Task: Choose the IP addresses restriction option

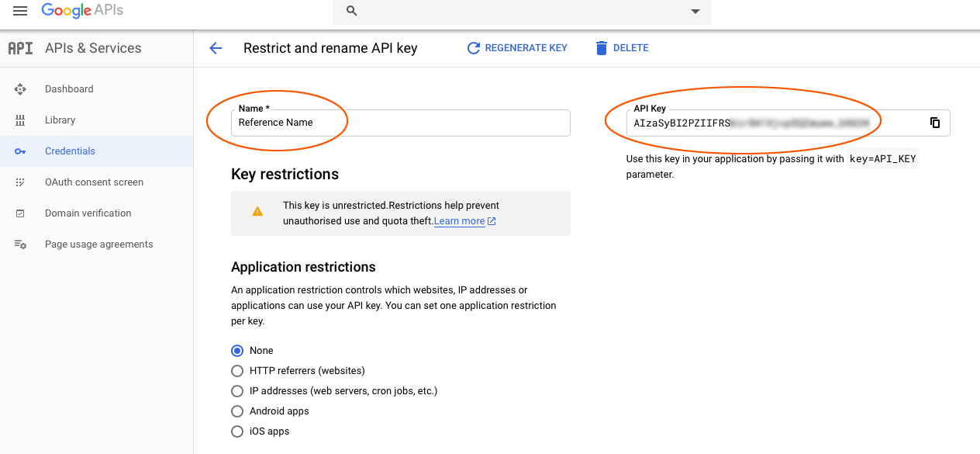Action: coord(238,391)
